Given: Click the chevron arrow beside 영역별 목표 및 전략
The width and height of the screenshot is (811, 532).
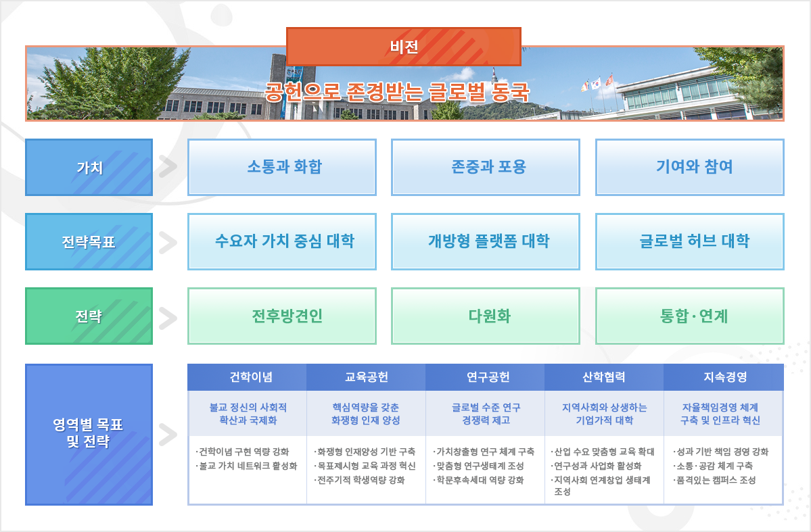Looking at the screenshot, I should coord(168,434).
